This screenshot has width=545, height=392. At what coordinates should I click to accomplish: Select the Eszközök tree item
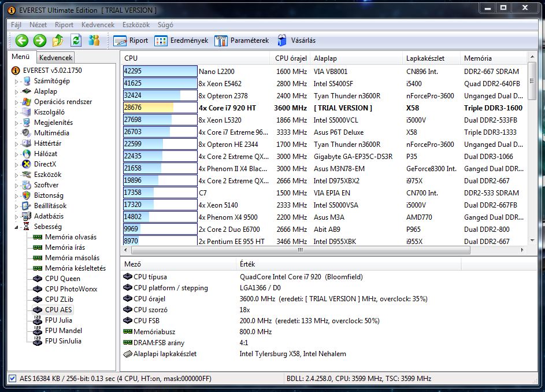47,175
